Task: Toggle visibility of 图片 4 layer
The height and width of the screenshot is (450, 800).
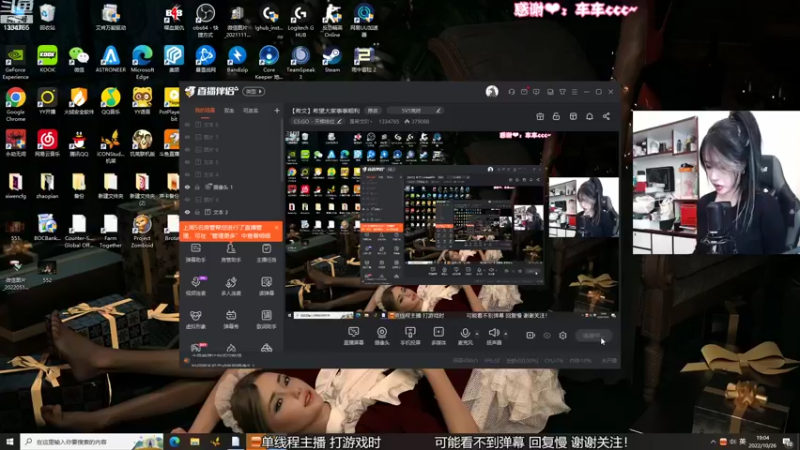Action: (187, 199)
